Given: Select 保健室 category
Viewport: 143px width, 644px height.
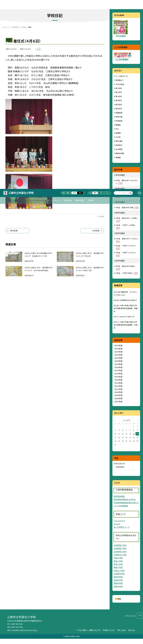Looking at the screenshot, I should coord(118,157).
